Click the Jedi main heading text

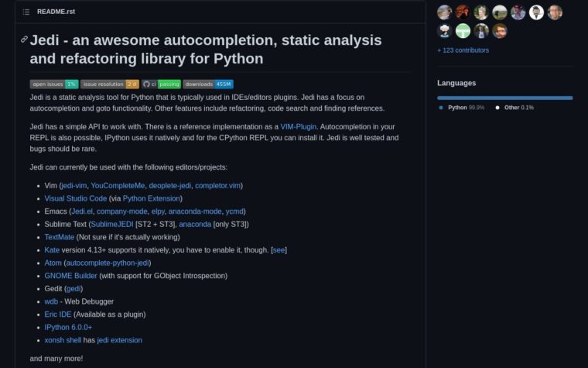[206, 49]
